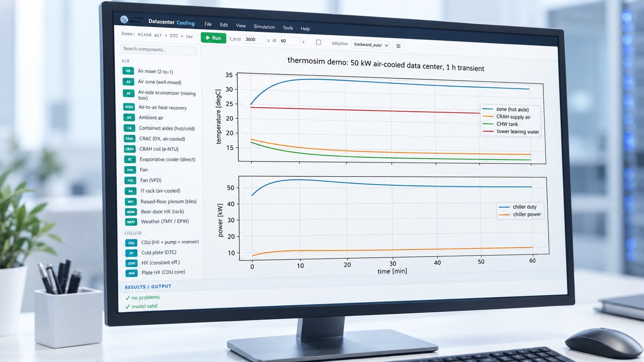The height and width of the screenshot is (362, 644).
Task: Select the zone (hot aisle) legend entry
Action: 505,109
